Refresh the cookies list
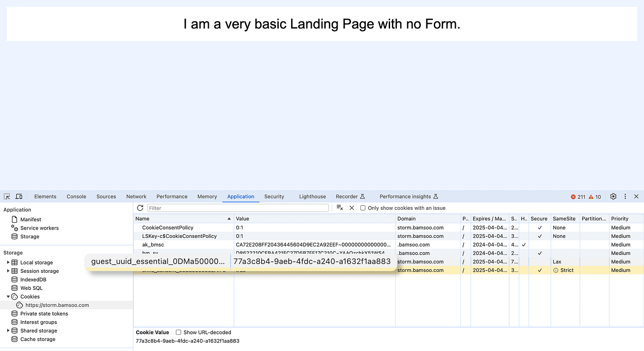Screen dimensions: 644x351 [140, 208]
